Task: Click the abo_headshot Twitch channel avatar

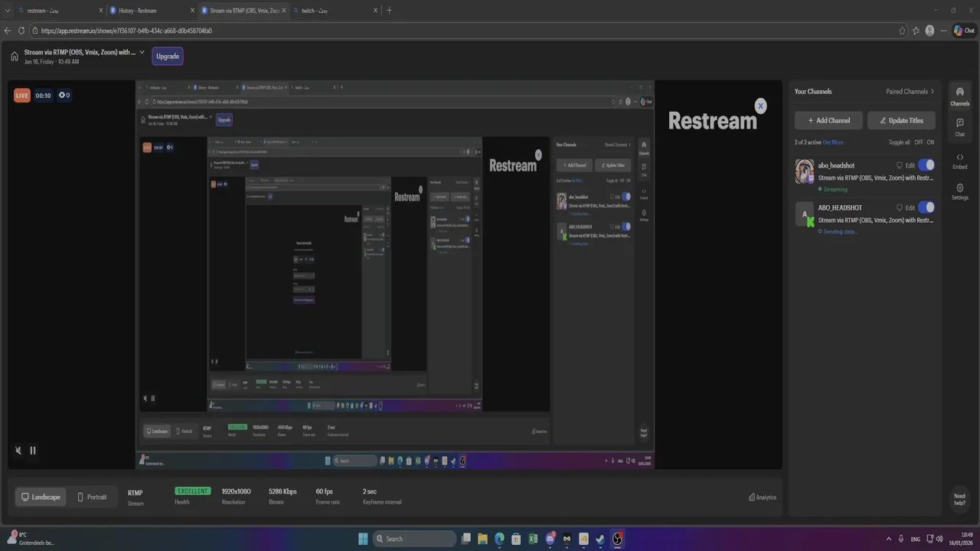Action: [x=805, y=171]
